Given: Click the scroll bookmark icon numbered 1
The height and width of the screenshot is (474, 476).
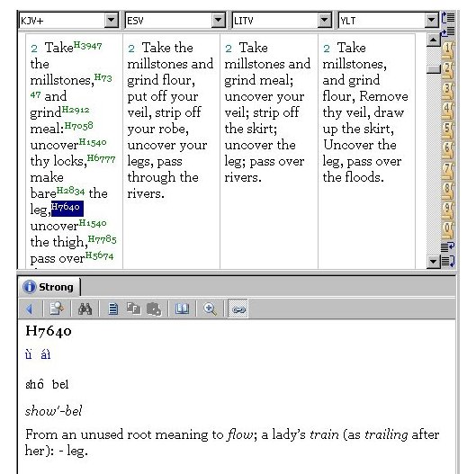Looking at the screenshot, I should point(448,50).
